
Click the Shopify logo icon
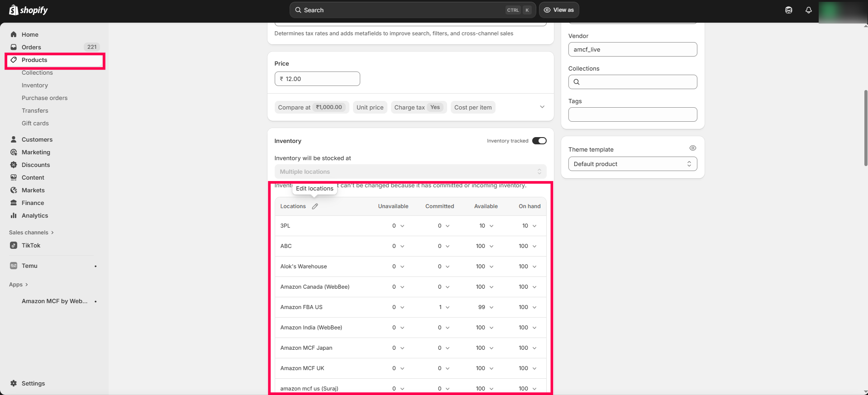pyautogui.click(x=14, y=10)
